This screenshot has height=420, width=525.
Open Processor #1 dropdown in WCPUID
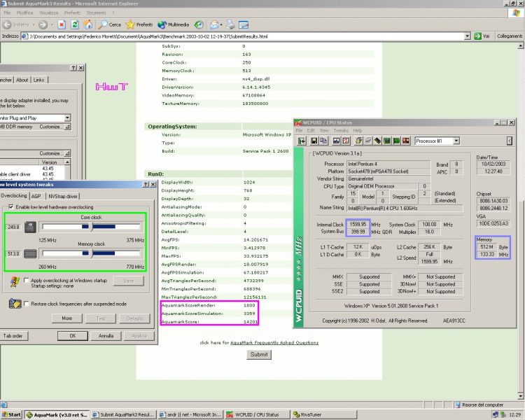[456, 141]
